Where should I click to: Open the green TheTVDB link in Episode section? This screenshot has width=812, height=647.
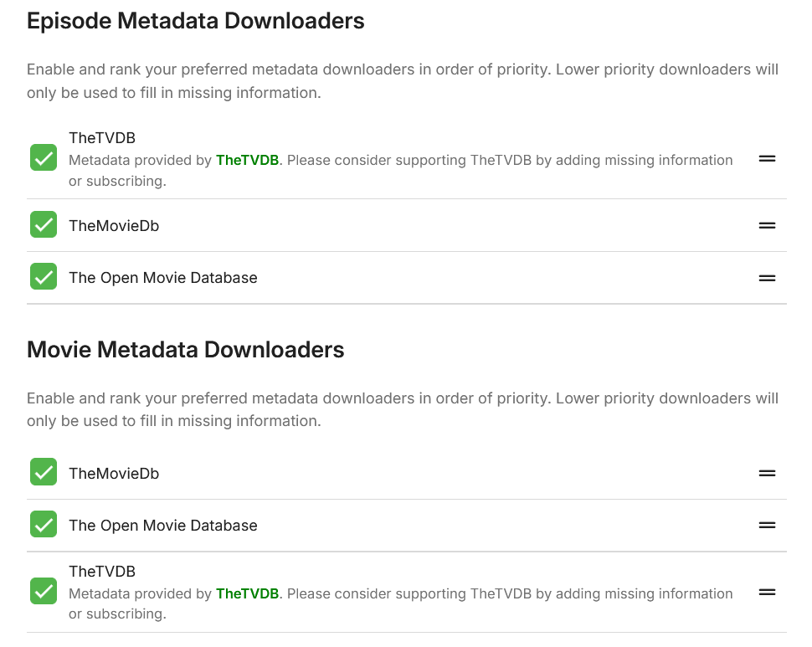pyautogui.click(x=247, y=160)
